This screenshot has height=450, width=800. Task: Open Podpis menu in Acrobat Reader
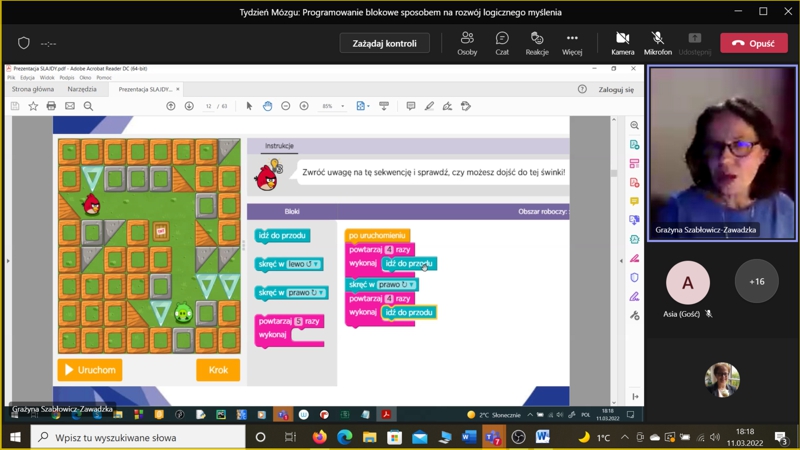(x=67, y=78)
